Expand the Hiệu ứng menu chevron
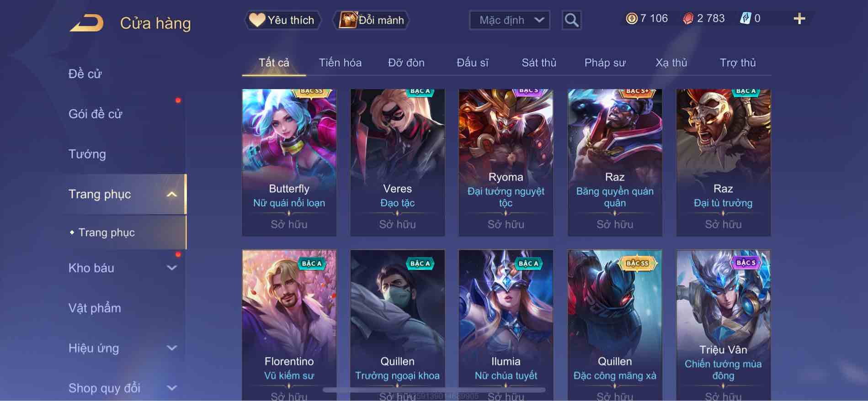This screenshot has height=401, width=868. pyautogui.click(x=172, y=348)
